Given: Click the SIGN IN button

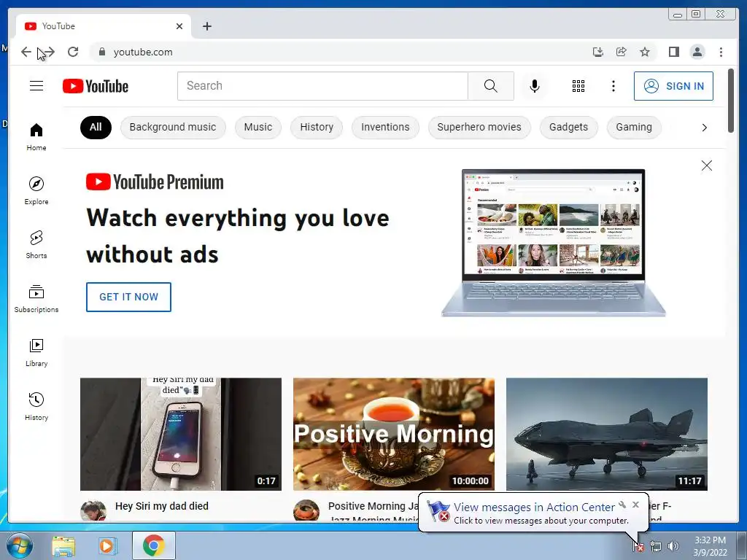Looking at the screenshot, I should [x=673, y=86].
